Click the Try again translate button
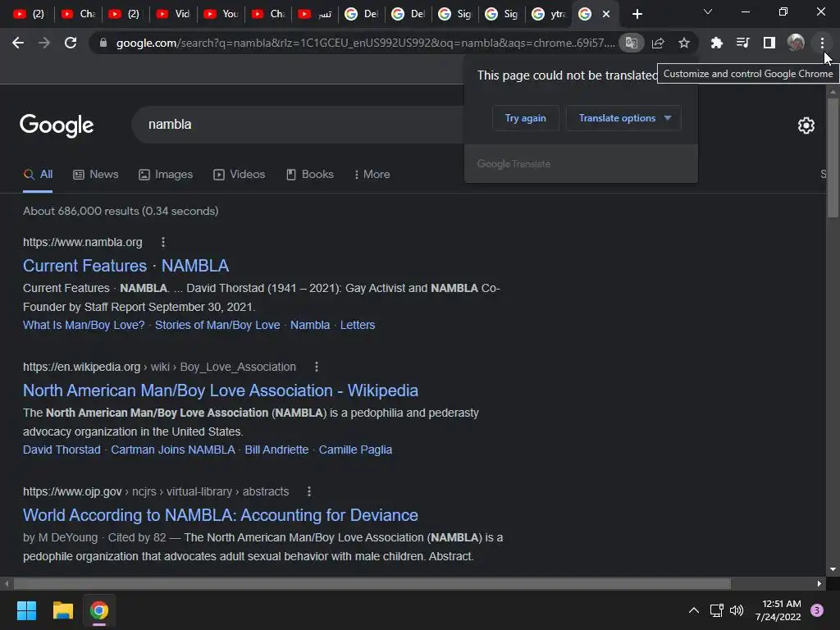Screen dimensions: 840x630 click(x=526, y=118)
